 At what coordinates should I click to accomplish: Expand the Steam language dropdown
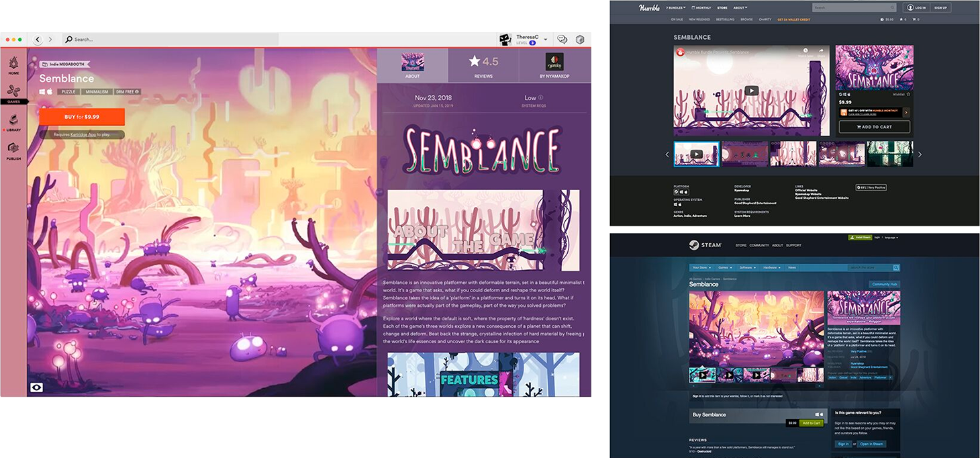point(891,238)
